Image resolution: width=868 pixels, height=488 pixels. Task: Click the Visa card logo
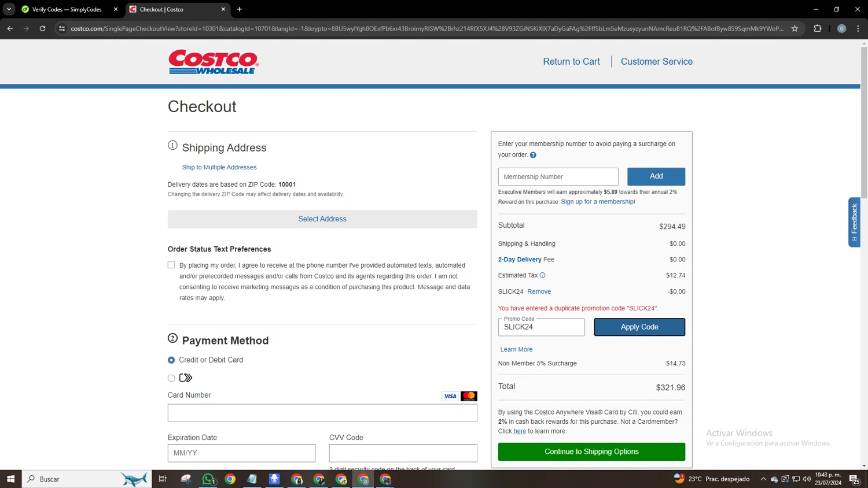point(450,396)
